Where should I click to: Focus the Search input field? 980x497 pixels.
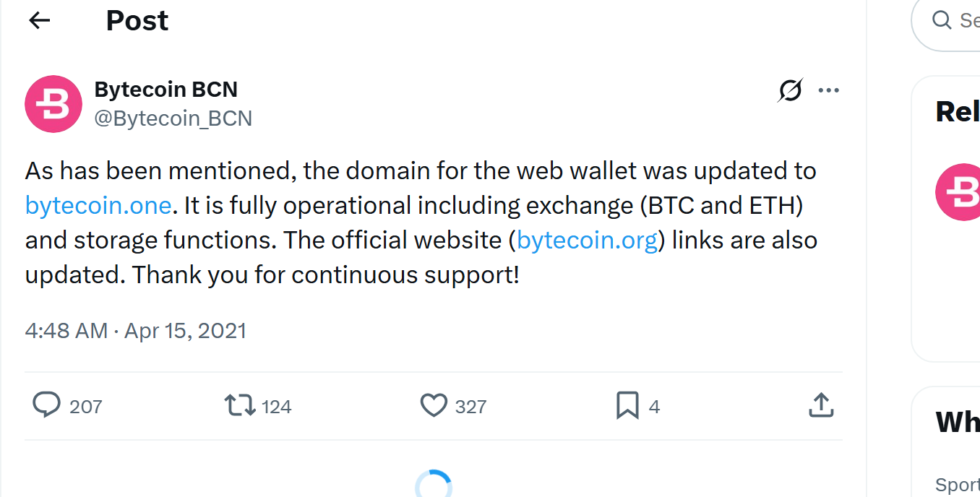click(968, 20)
